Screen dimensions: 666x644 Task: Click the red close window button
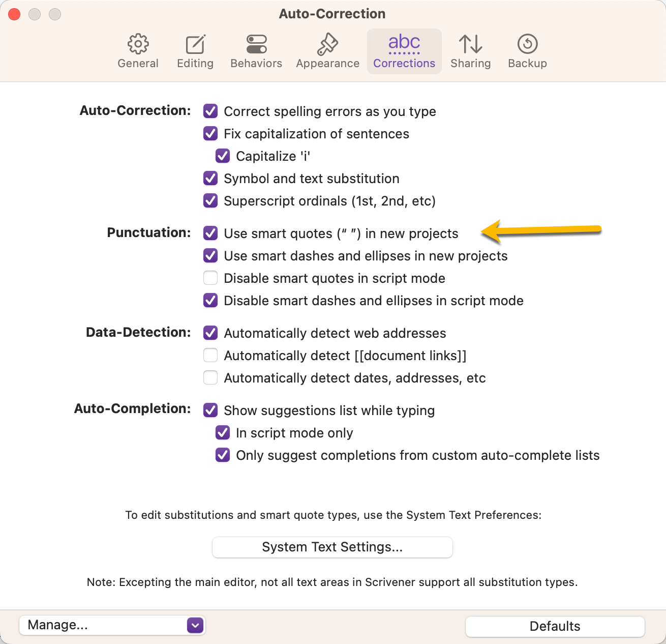point(15,14)
